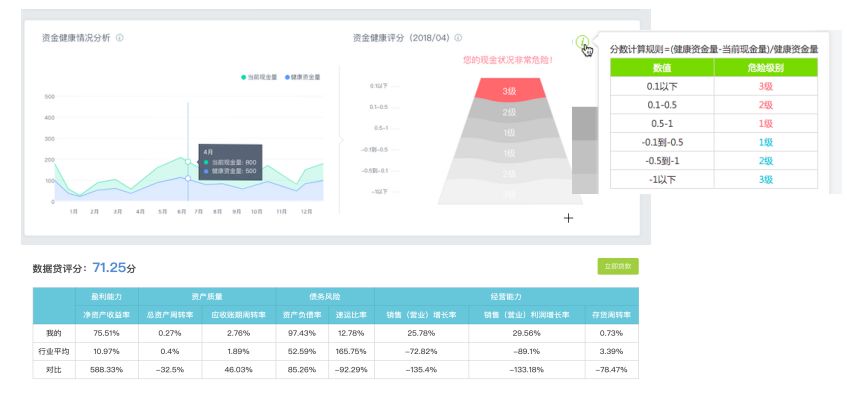Click the 盈利能力 column header

click(106, 297)
